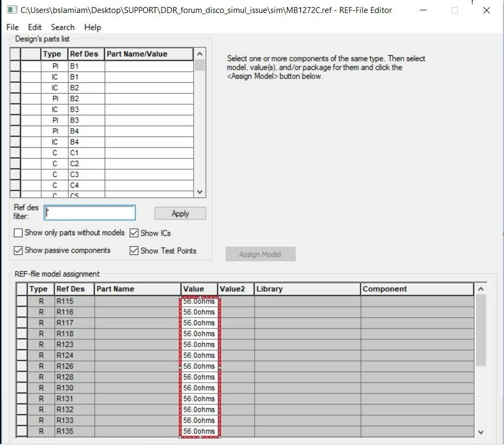Click the parts list scrollbar thumb
504x445 pixels.
coord(199,65)
